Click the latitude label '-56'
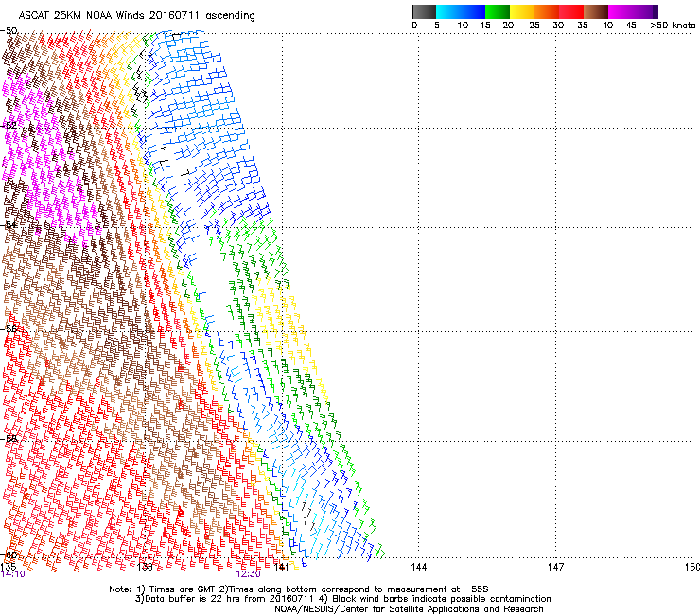Viewport: 700px width, 615px height. click(9, 329)
